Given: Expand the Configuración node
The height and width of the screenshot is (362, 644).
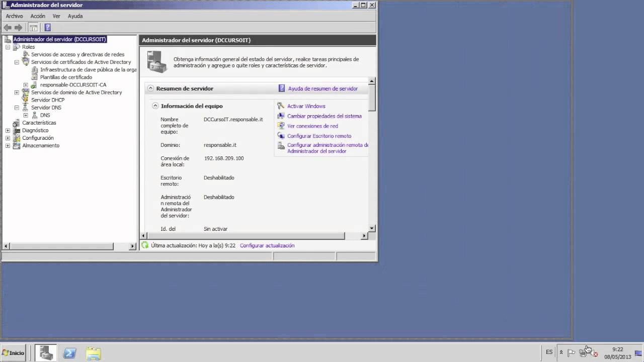Looking at the screenshot, I should [8, 138].
